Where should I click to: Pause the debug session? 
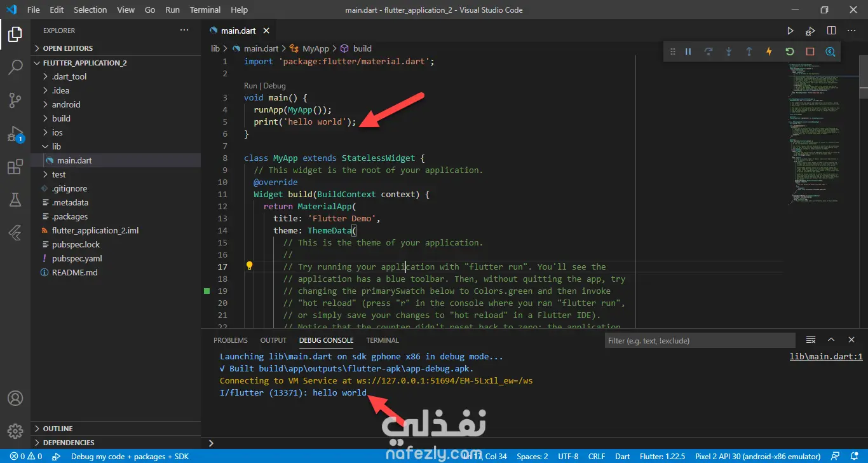(x=688, y=52)
